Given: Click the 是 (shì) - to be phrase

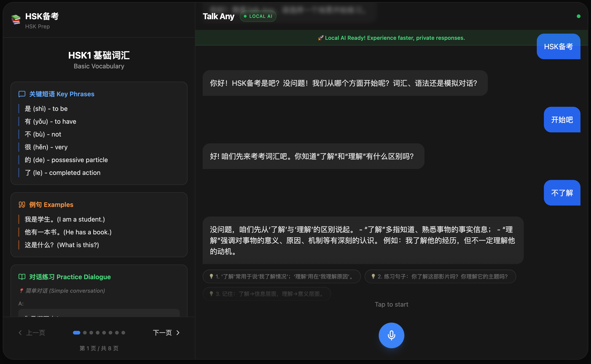Looking at the screenshot, I should [x=46, y=109].
